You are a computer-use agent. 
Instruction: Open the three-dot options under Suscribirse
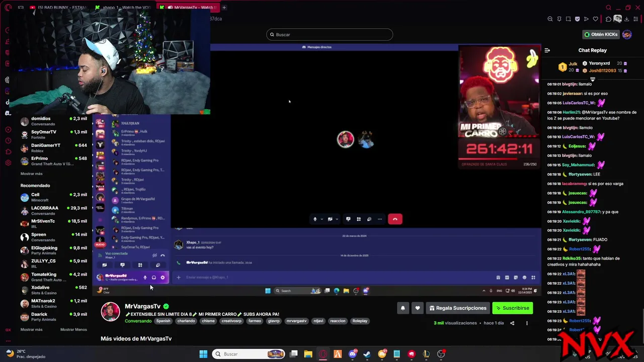click(x=527, y=323)
